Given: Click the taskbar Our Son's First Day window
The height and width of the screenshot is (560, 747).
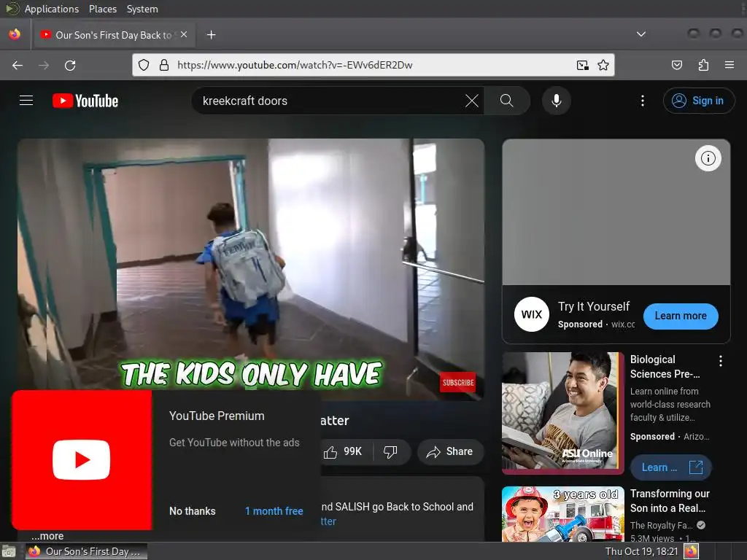Looking at the screenshot, I should 86,551.
